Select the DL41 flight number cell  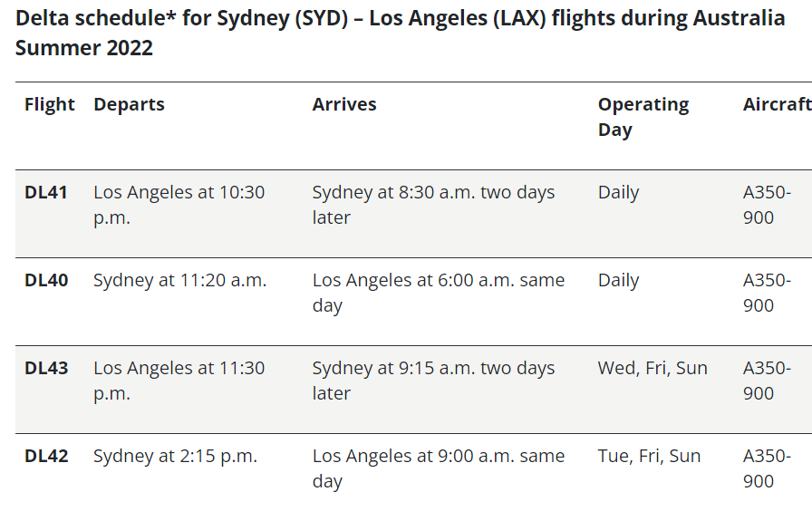click(x=46, y=193)
